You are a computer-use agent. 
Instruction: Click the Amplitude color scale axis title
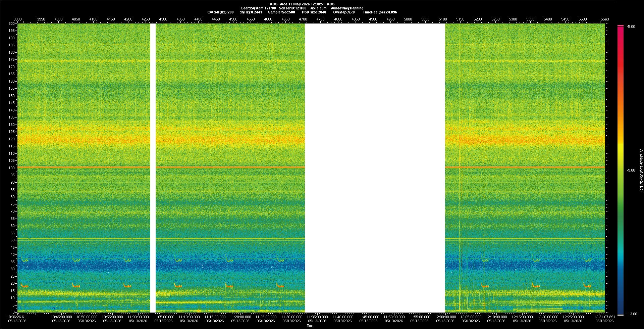[641, 171]
